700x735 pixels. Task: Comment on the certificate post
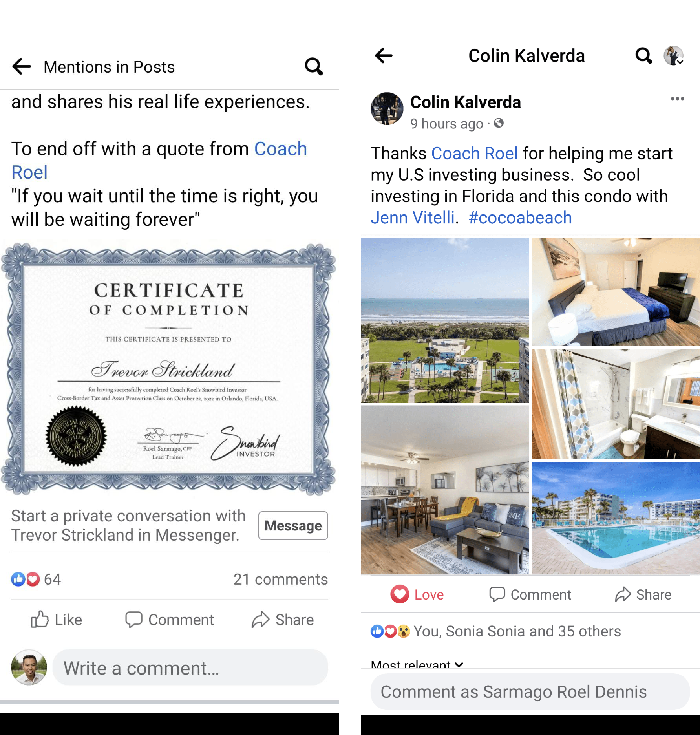[x=169, y=620]
